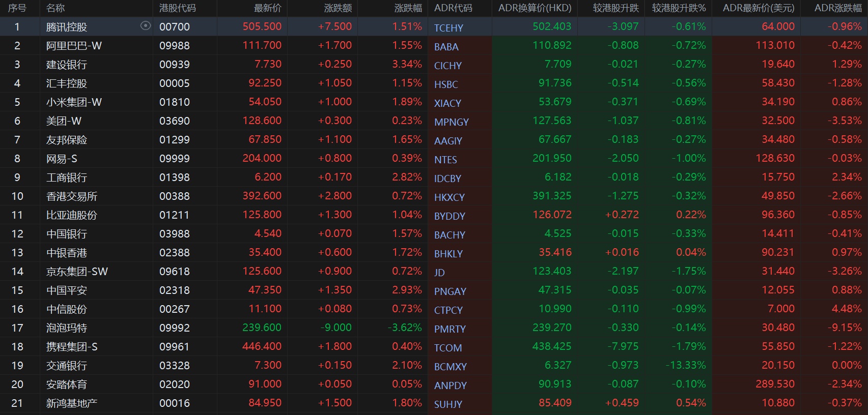Click the NTES ADR code

pyautogui.click(x=445, y=160)
